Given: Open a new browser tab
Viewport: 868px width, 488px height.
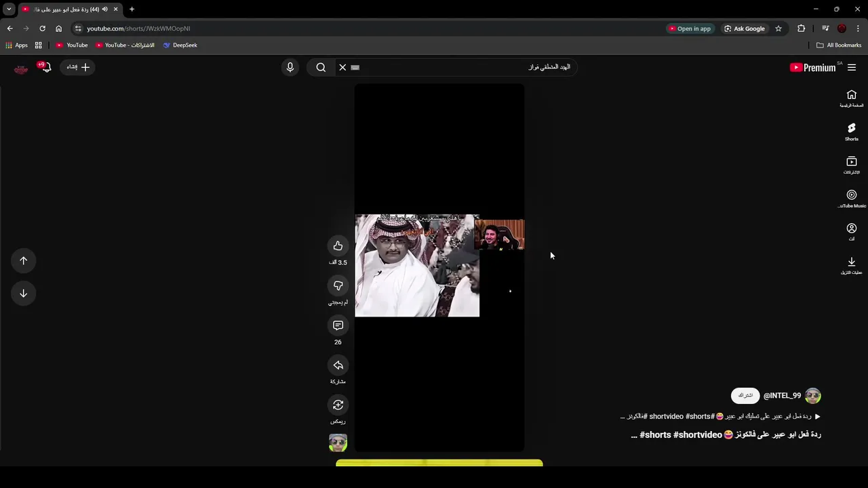Looking at the screenshot, I should [132, 9].
